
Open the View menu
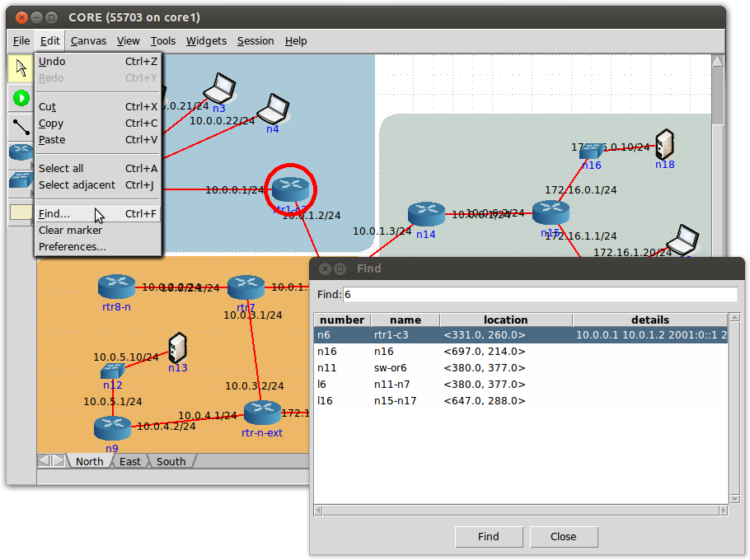[x=129, y=41]
